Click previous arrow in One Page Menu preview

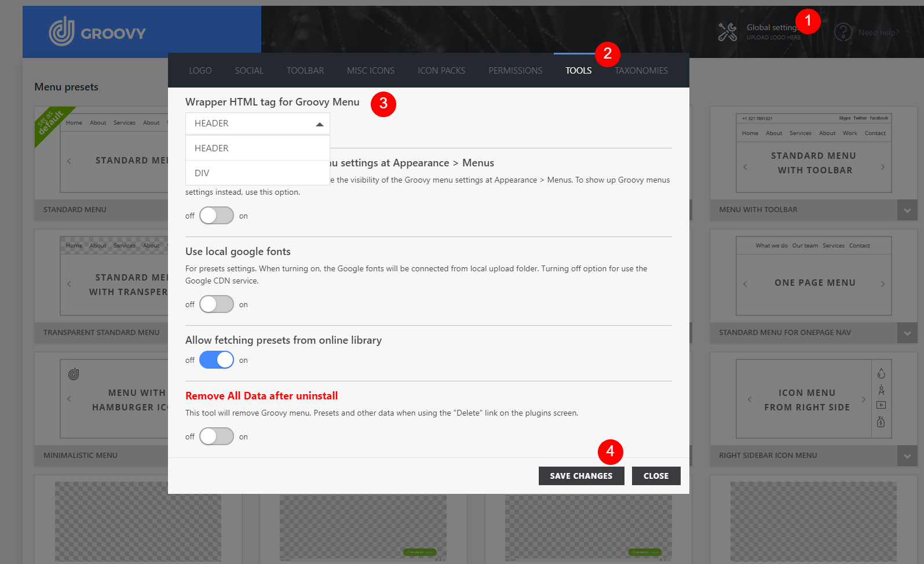tap(745, 284)
